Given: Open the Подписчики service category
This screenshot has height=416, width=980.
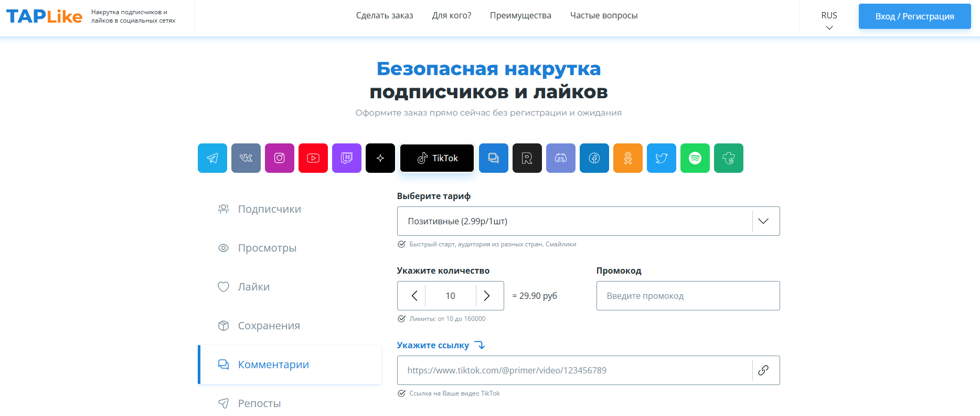Looking at the screenshot, I should [x=290, y=209].
